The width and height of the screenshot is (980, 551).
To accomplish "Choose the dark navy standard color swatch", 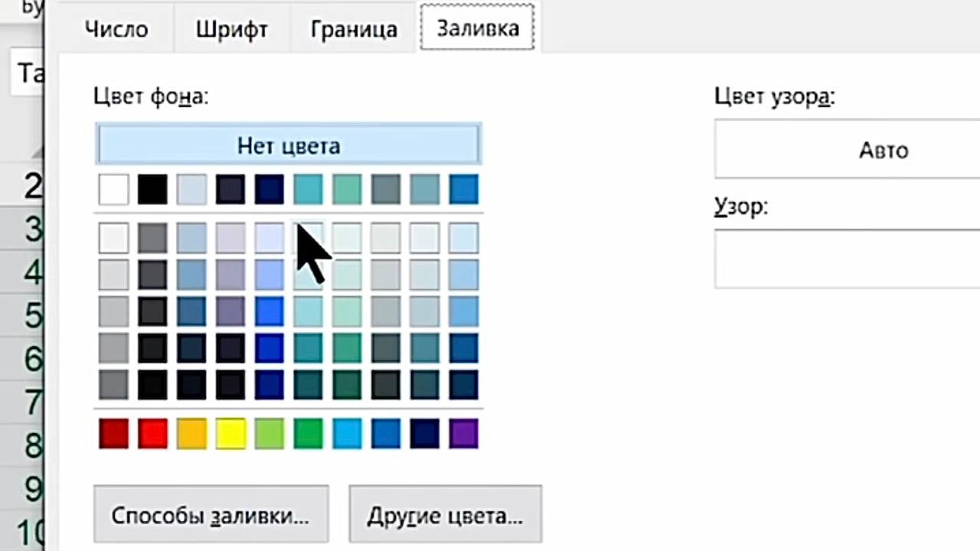I will click(425, 434).
